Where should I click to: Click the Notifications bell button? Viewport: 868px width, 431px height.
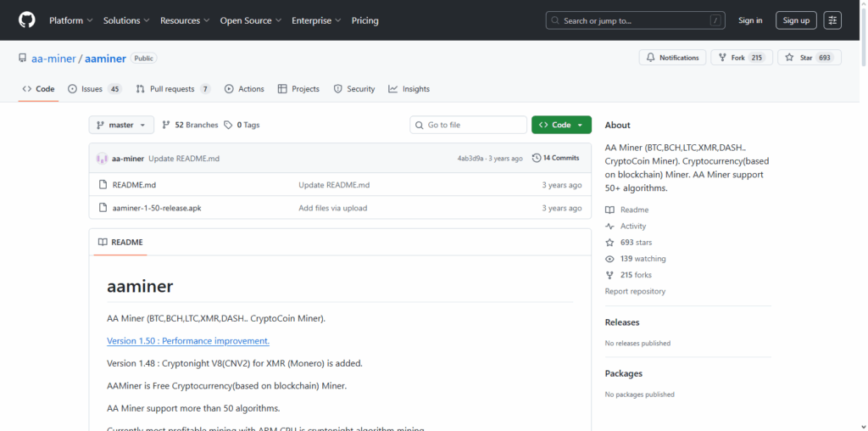(x=672, y=58)
